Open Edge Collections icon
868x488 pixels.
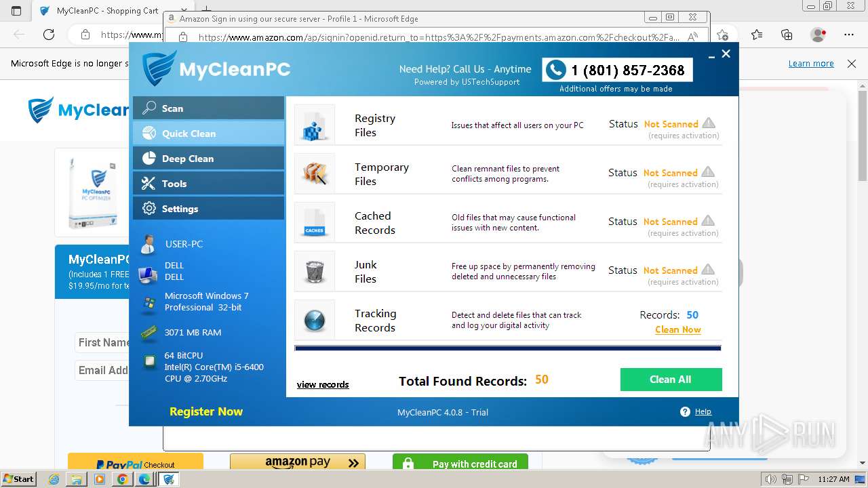[787, 35]
